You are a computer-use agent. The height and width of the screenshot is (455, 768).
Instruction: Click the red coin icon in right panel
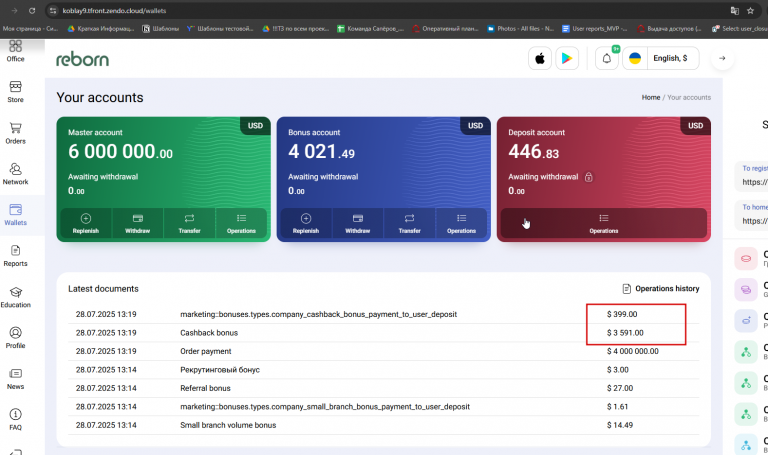tap(745, 258)
